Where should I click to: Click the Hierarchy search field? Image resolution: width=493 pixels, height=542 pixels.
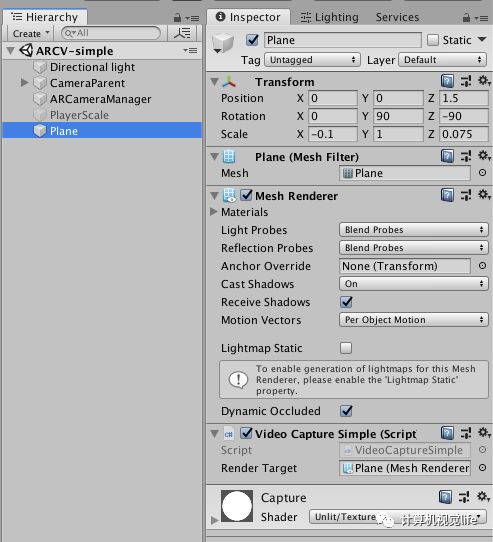point(111,33)
